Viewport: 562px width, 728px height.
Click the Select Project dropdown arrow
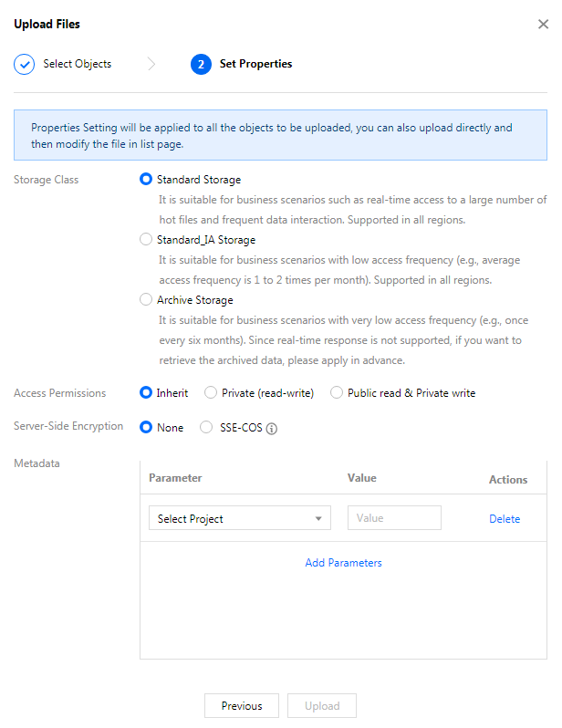tap(318, 518)
